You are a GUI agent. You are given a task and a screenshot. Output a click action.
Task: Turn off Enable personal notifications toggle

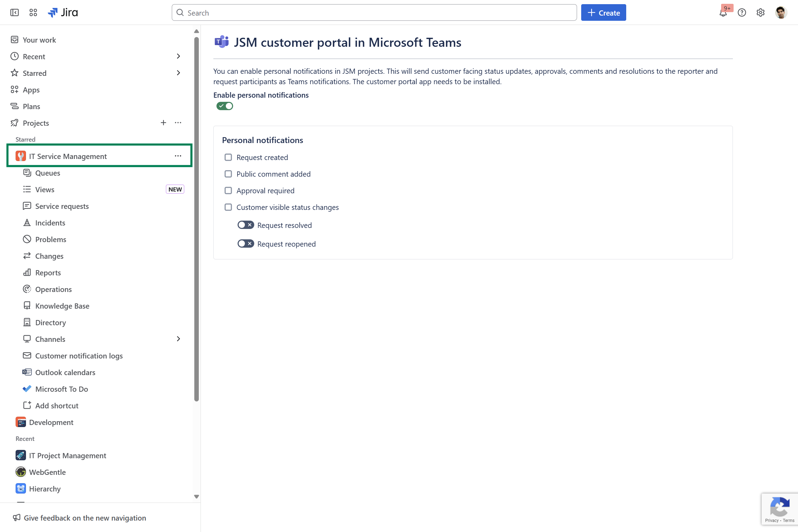coord(225,106)
